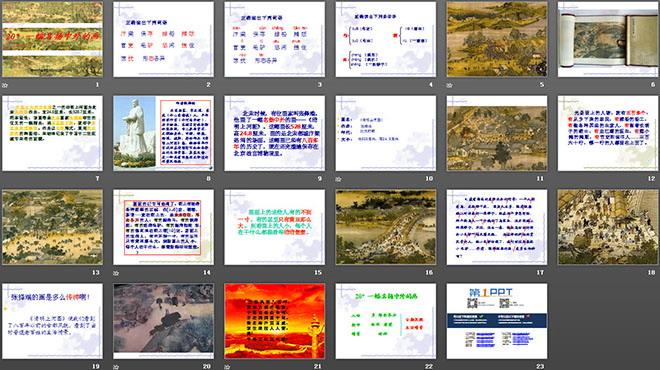Select slide 10 bulleted painting info thumbnail
The width and height of the screenshot is (660, 370).
[x=386, y=133]
